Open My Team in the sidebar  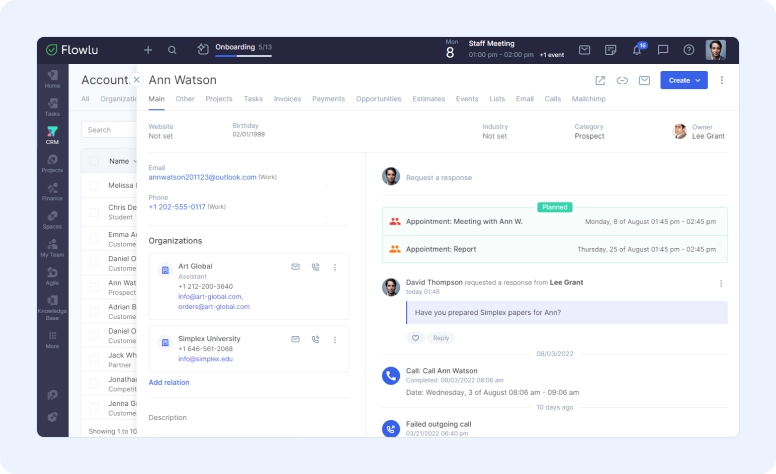click(x=52, y=248)
